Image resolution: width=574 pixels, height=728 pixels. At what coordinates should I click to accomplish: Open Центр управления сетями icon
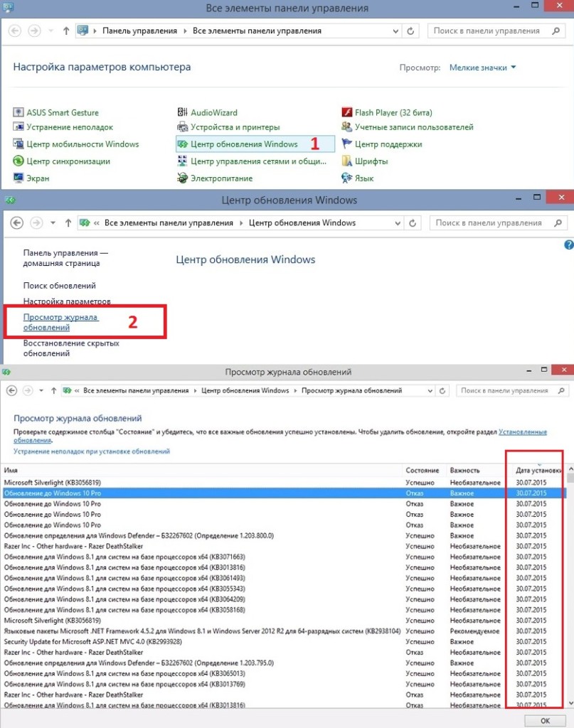coord(182,161)
